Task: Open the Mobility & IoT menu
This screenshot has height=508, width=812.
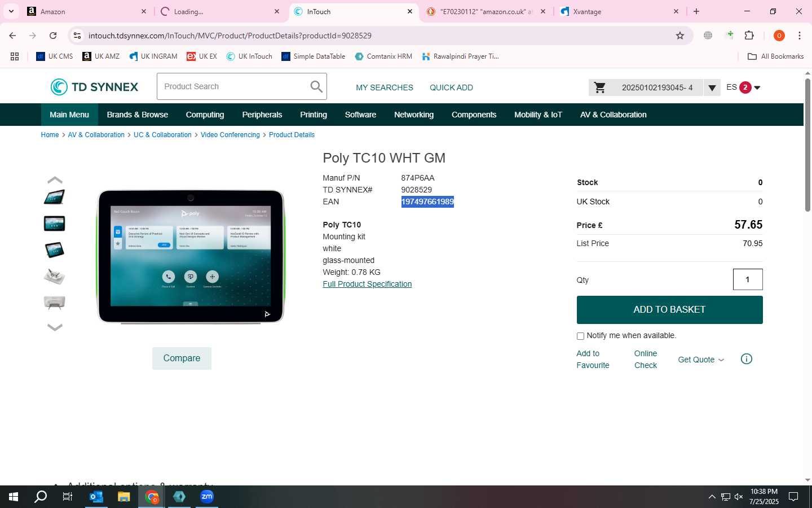Action: [538, 115]
